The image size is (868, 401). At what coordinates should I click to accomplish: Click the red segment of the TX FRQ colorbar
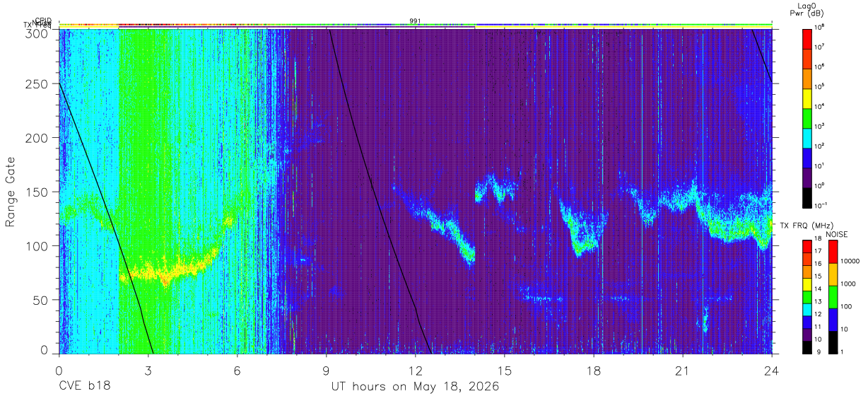807,247
